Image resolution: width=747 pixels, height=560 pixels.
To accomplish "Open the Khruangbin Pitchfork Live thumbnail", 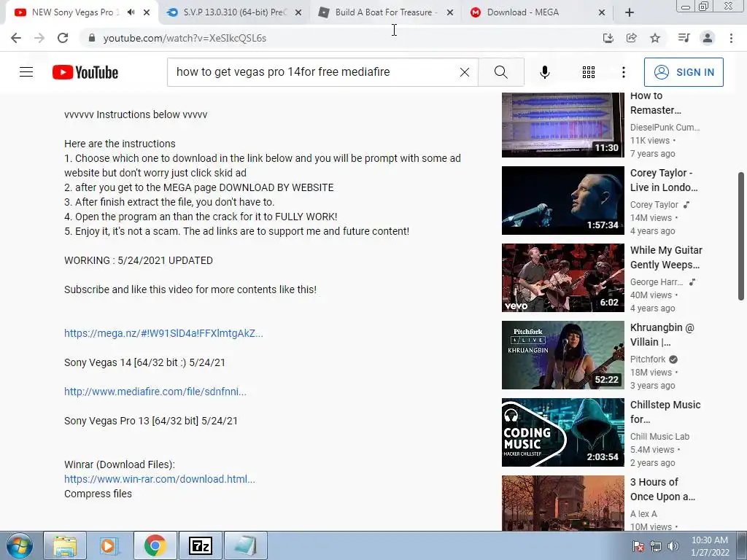I will (x=562, y=355).
